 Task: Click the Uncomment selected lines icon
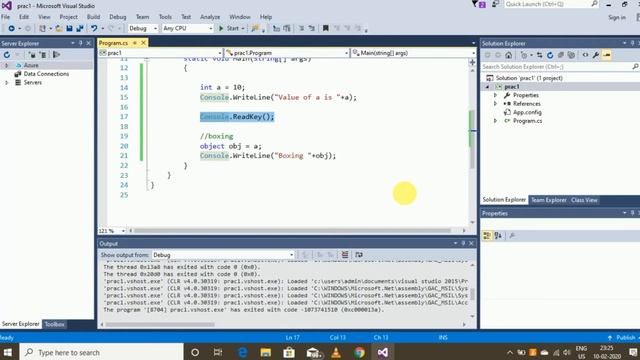tap(311, 28)
